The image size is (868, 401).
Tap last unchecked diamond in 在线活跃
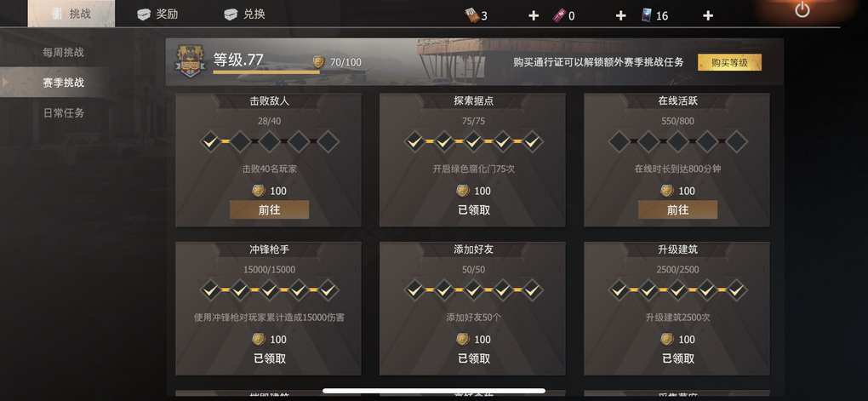pyautogui.click(x=736, y=142)
